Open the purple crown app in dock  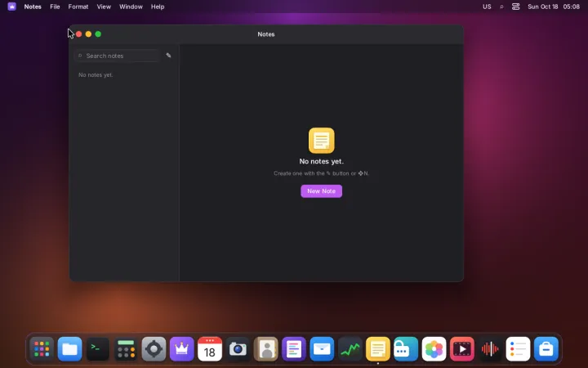[182, 349]
